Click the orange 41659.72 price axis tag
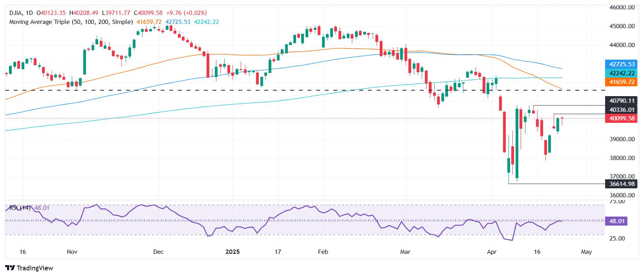 coord(620,82)
